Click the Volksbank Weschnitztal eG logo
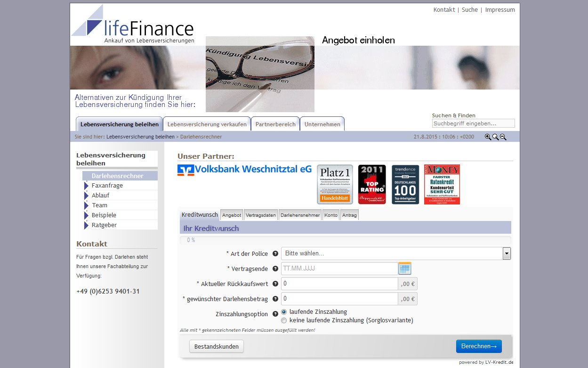 coord(244,170)
